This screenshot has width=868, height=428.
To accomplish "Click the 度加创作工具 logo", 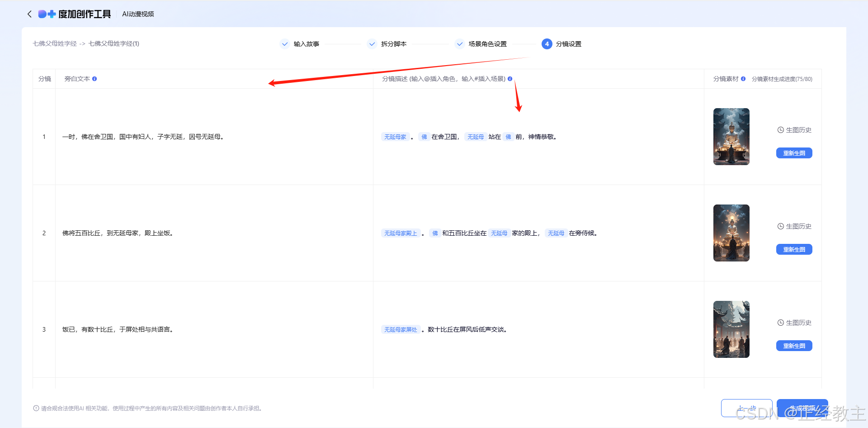I will (x=75, y=14).
